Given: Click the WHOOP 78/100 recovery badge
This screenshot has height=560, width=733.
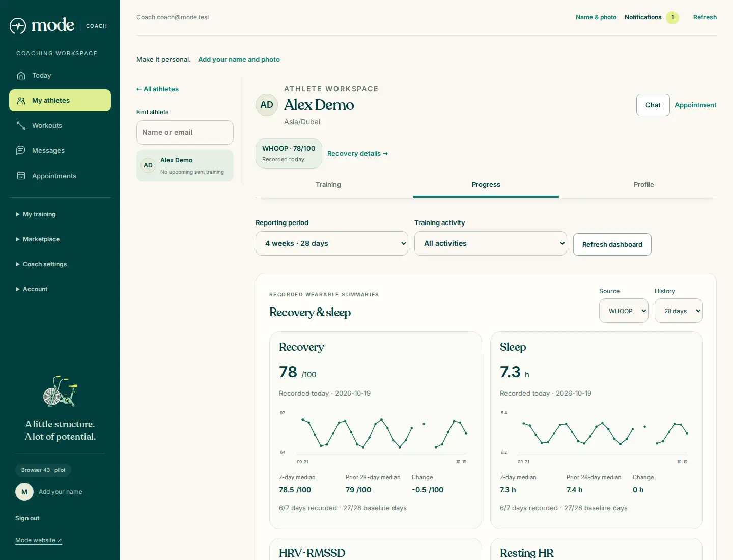Looking at the screenshot, I should 289,153.
